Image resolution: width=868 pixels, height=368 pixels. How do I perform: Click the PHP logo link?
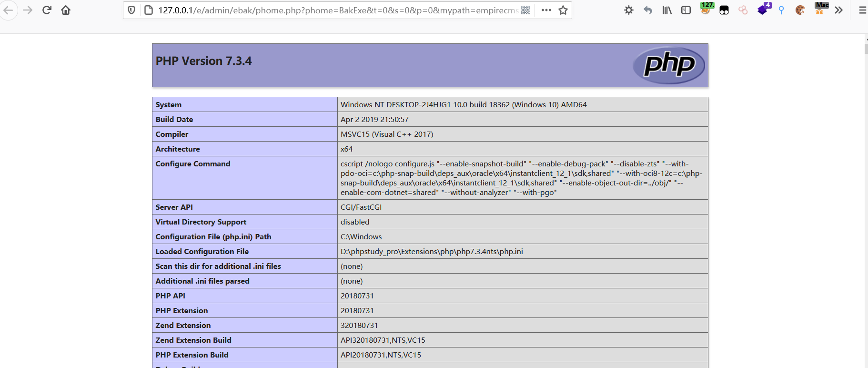pos(669,65)
